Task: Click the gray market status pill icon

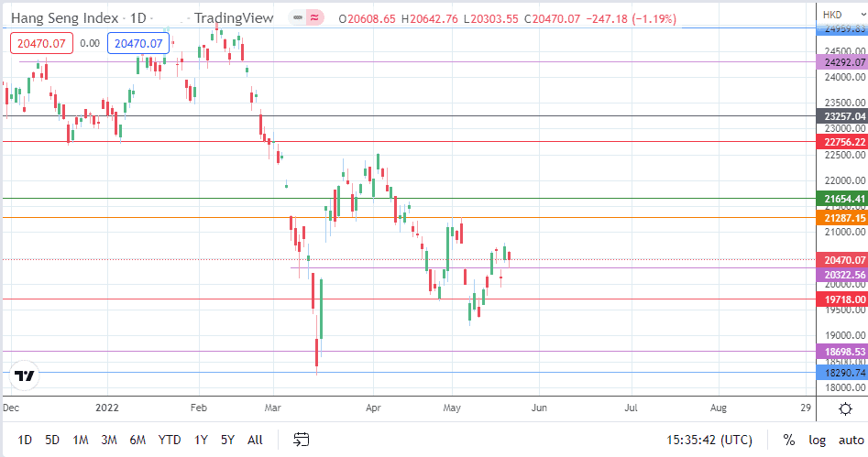Action: click(298, 18)
